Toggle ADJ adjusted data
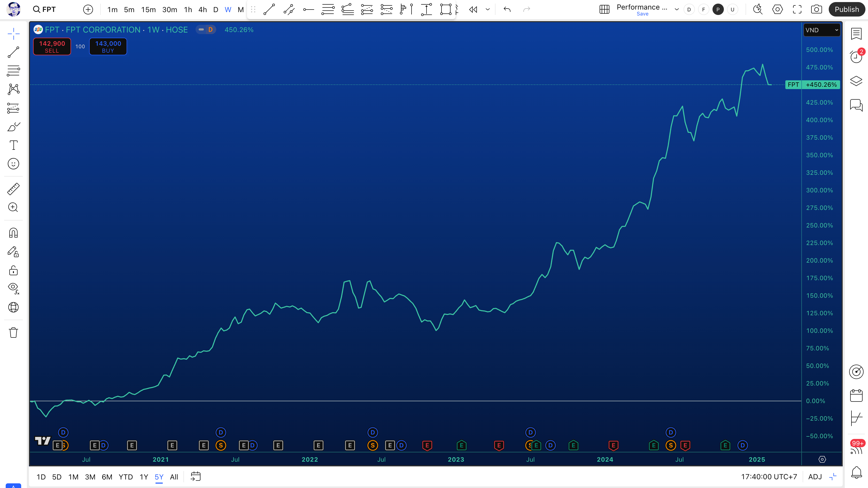868x488 pixels. click(815, 477)
